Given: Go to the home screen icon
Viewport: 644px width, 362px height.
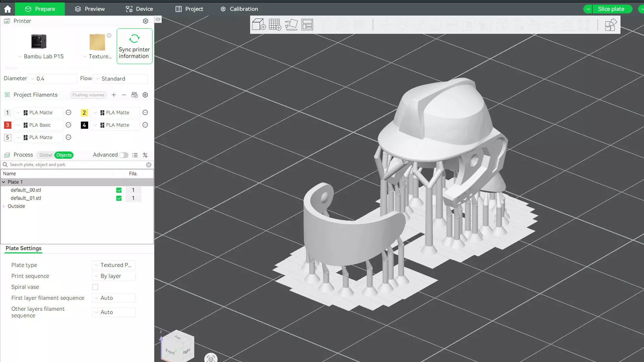Looking at the screenshot, I should (7, 9).
